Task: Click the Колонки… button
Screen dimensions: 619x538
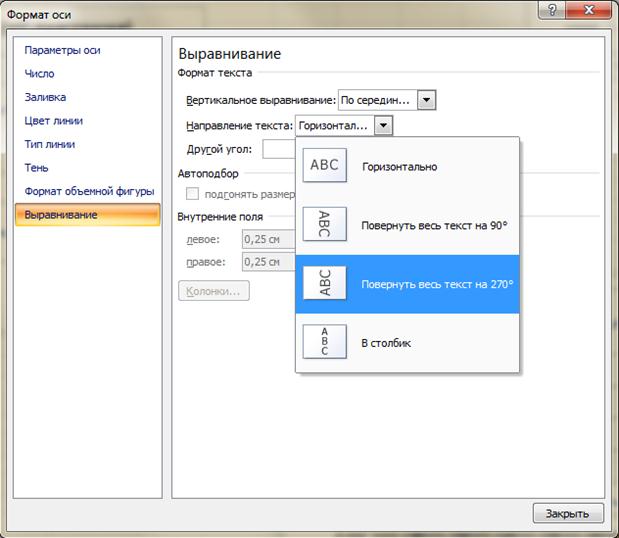Action: point(214,291)
